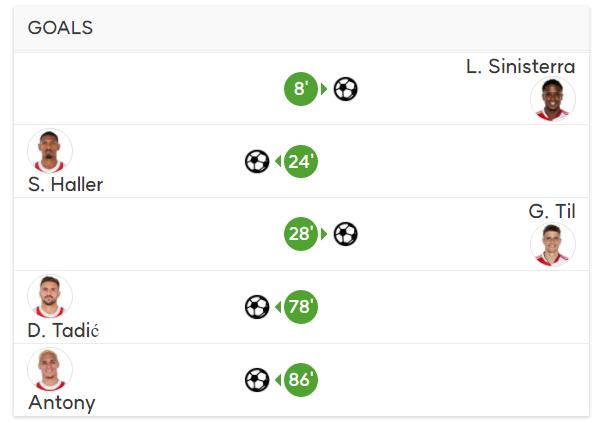The image size is (602, 423).
Task: Click the soccer ball icon beside 78'
Action: click(x=257, y=307)
